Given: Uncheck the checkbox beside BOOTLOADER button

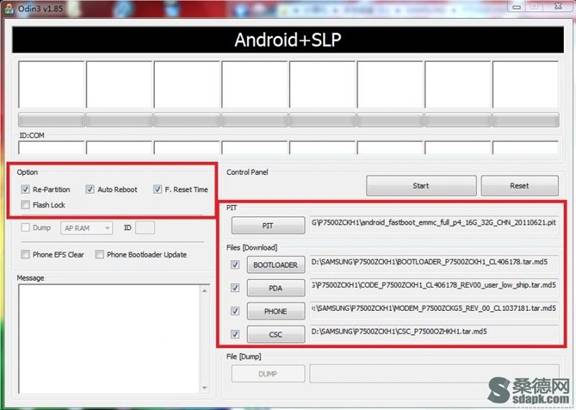Looking at the screenshot, I should pyautogui.click(x=235, y=265).
